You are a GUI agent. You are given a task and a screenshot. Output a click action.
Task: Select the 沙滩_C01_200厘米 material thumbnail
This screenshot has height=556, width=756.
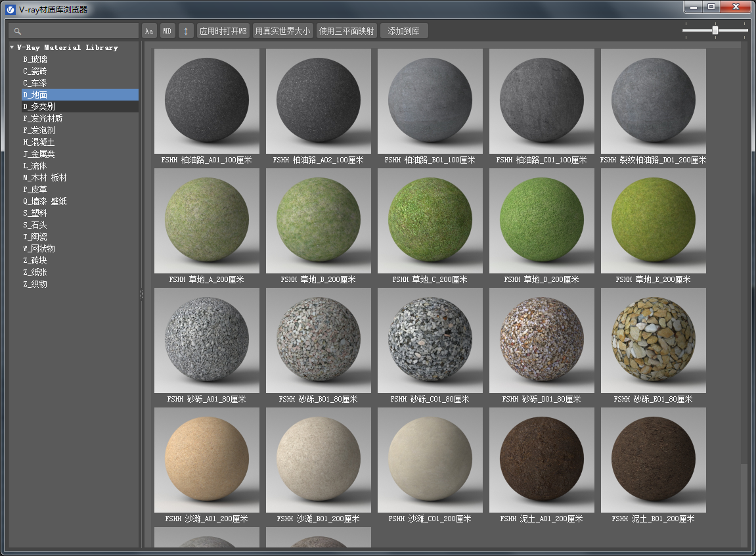(430, 460)
